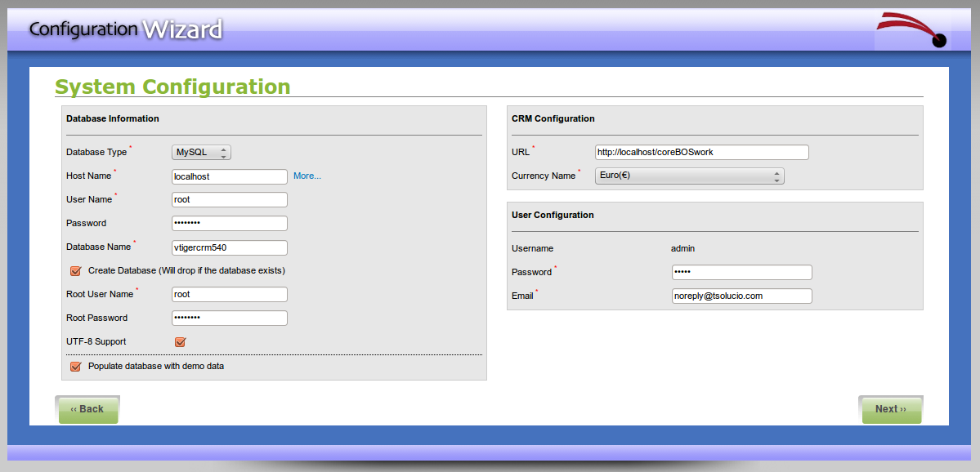Toggle the Create Database checkbox

click(76, 271)
